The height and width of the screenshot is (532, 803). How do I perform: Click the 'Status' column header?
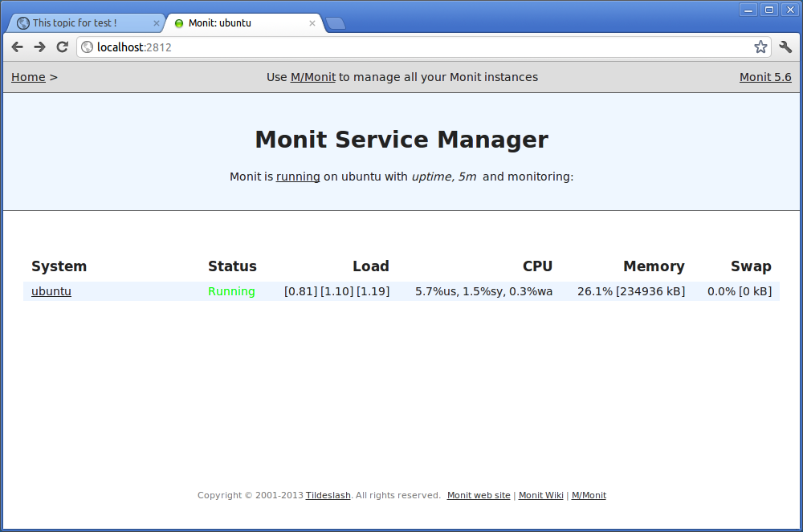(232, 266)
